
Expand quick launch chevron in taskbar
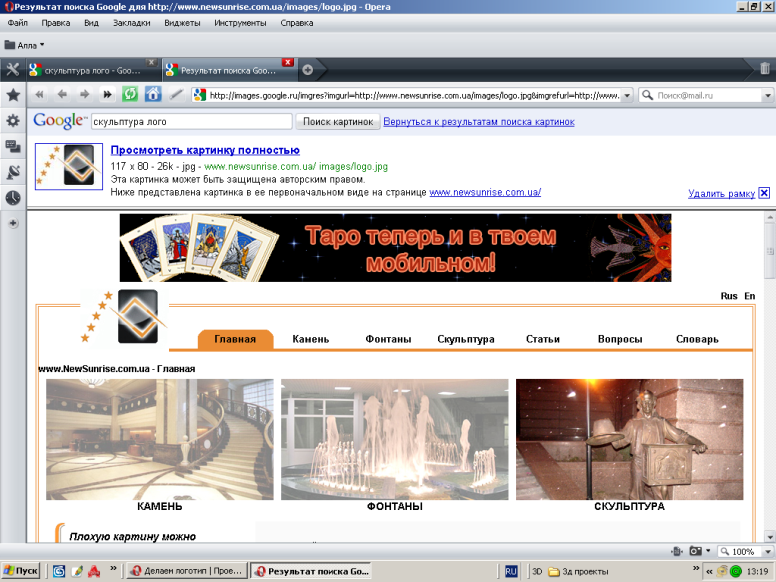click(113, 568)
